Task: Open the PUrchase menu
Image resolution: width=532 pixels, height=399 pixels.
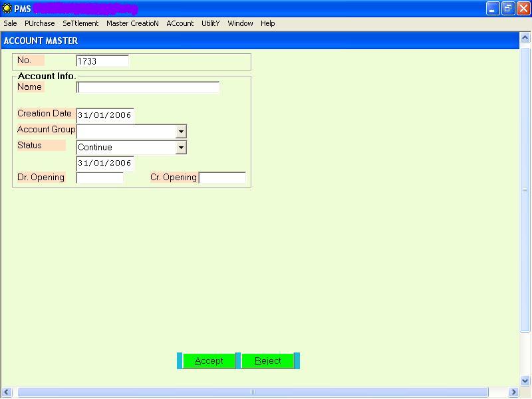Action: pos(40,23)
